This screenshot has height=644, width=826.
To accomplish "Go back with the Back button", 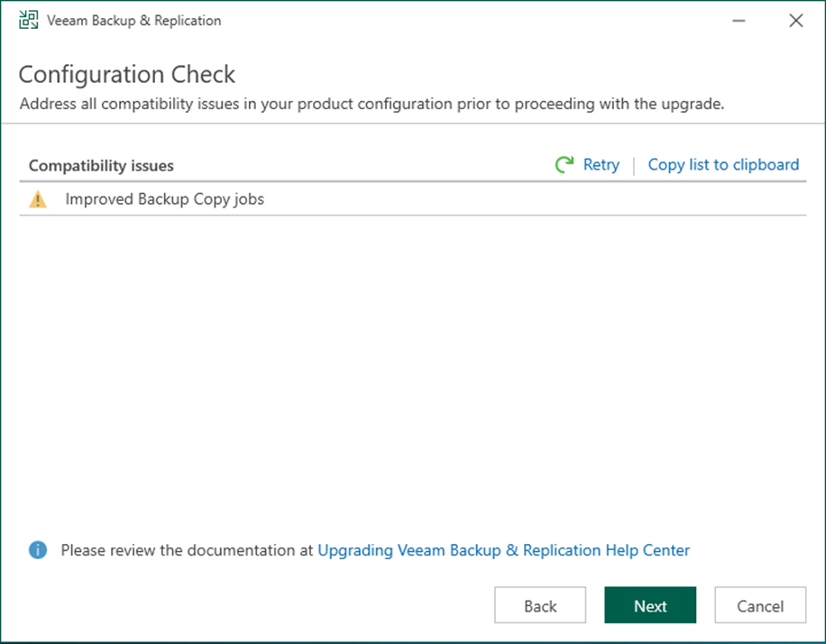I will [x=540, y=605].
